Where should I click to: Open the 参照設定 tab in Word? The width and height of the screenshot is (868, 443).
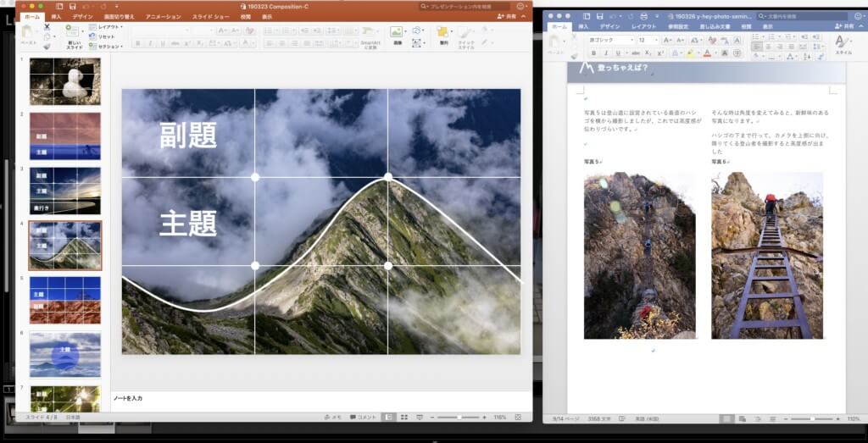click(677, 26)
